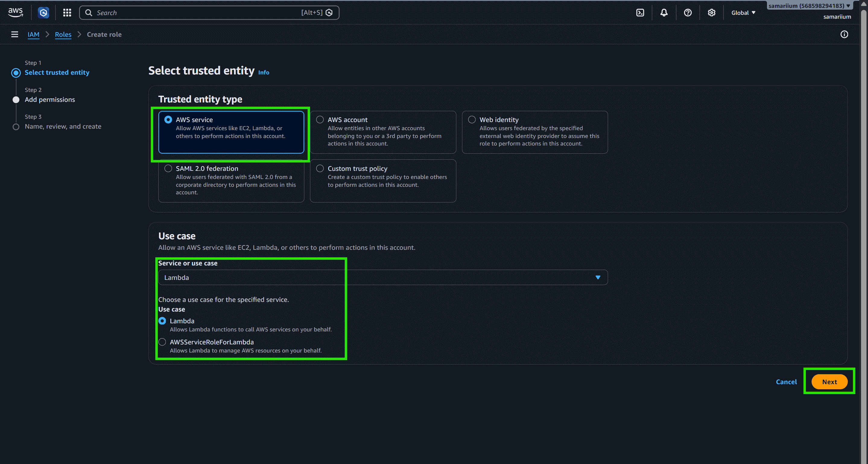This screenshot has width=868, height=464.
Task: Choose AWSServiceRoleForLambda use case radio
Action: [162, 342]
